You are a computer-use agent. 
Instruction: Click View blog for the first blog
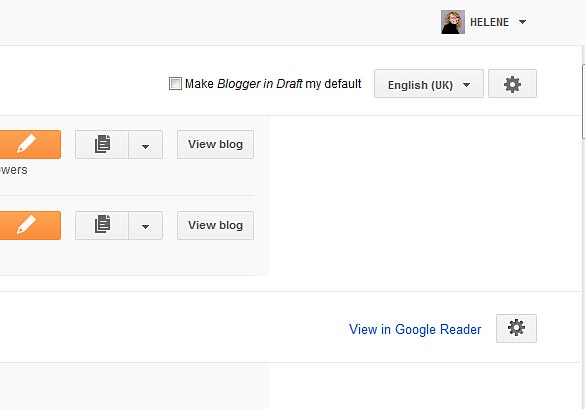tap(215, 144)
